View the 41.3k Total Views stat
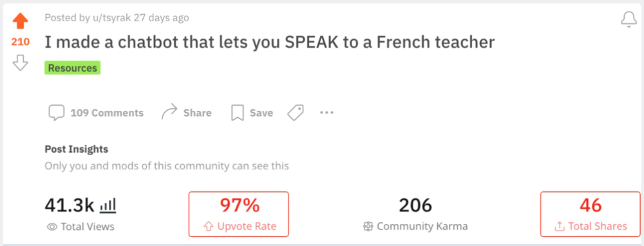The image size is (644, 246). click(x=80, y=214)
